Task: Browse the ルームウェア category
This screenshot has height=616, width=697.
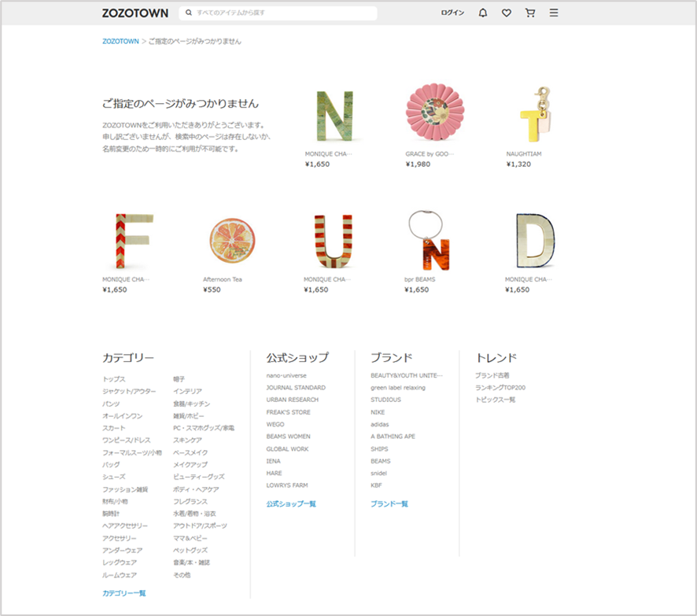Action: 120,575
